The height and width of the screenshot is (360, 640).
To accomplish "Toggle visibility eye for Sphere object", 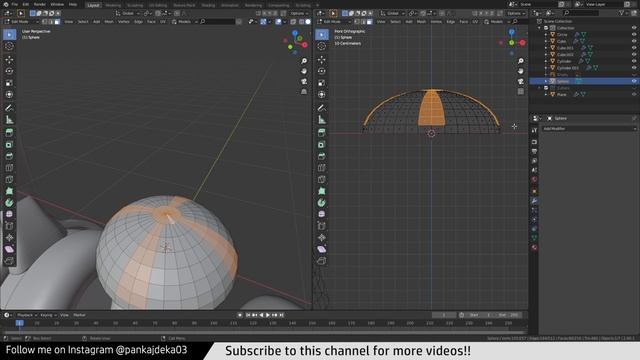I will (634, 81).
